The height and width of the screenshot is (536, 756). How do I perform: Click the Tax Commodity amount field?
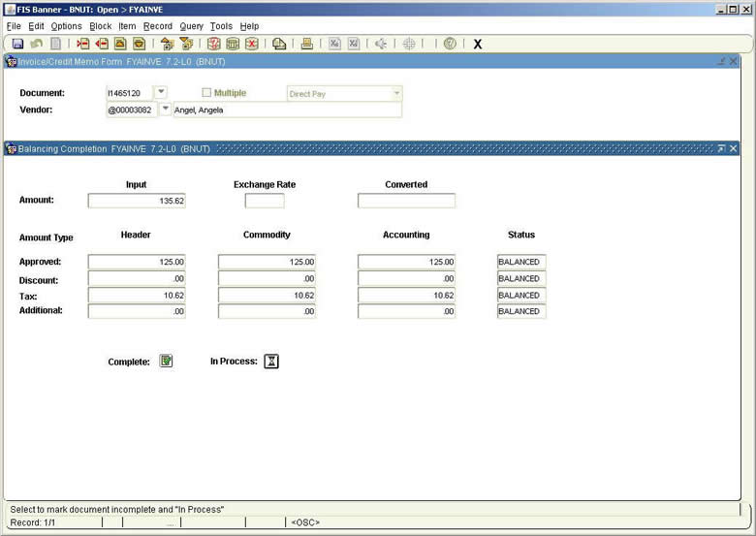coord(267,295)
